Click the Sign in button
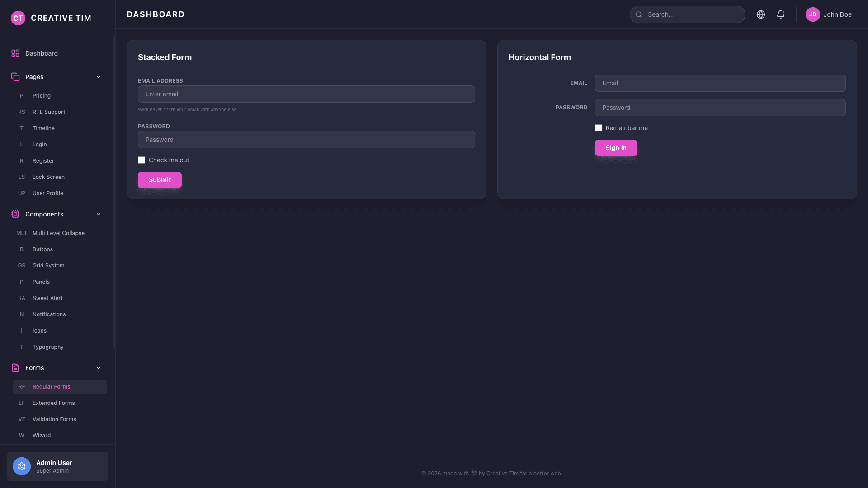This screenshot has width=868, height=488. tap(616, 148)
